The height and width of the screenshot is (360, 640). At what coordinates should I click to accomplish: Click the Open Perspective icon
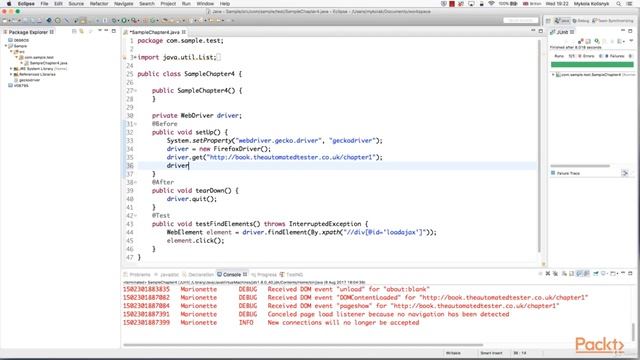(548, 20)
